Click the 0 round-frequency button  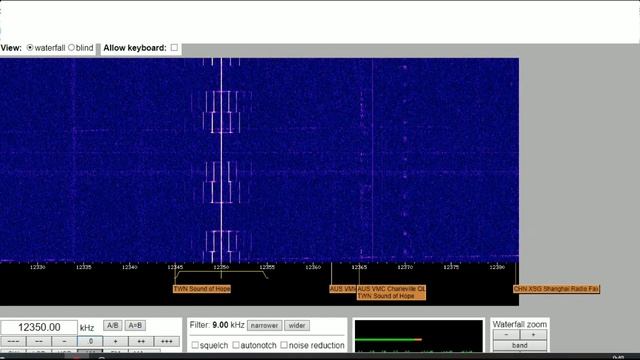pos(90,341)
